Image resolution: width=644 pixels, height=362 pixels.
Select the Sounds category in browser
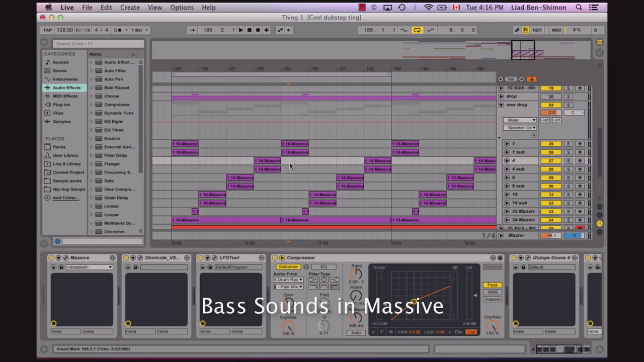pyautogui.click(x=60, y=62)
